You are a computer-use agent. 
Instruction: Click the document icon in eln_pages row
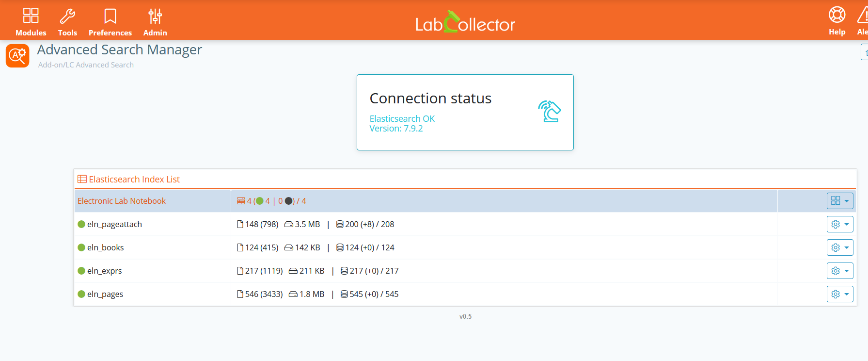click(240, 294)
